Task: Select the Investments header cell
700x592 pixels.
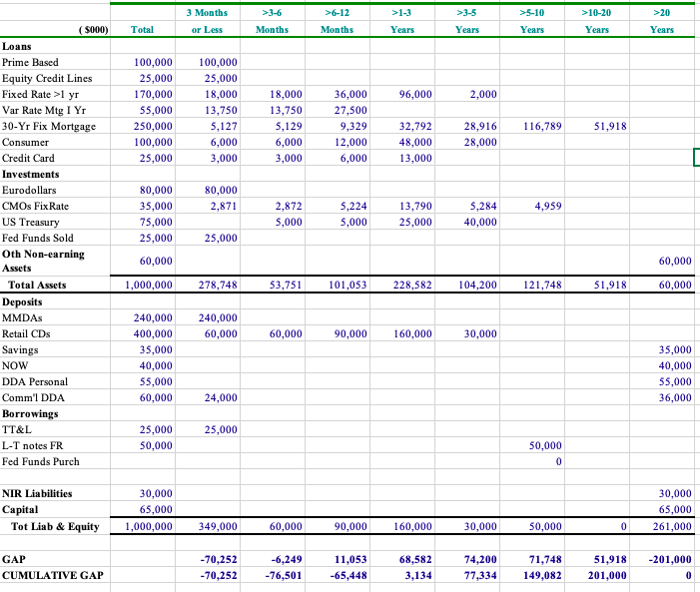Action: pyautogui.click(x=30, y=174)
